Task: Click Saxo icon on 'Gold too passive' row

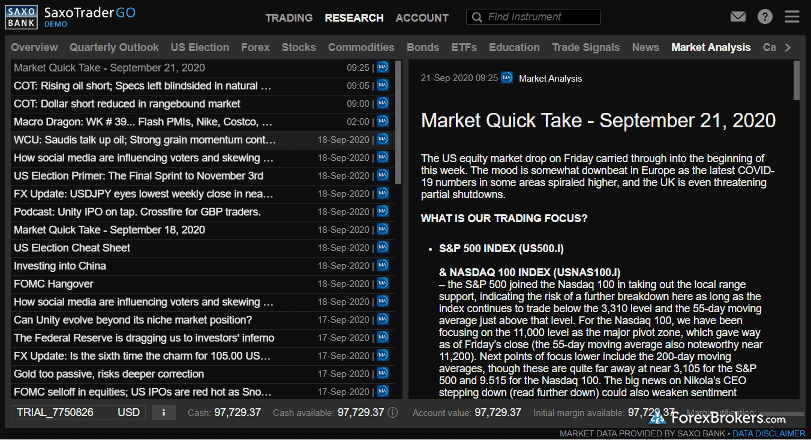Action: coord(383,373)
